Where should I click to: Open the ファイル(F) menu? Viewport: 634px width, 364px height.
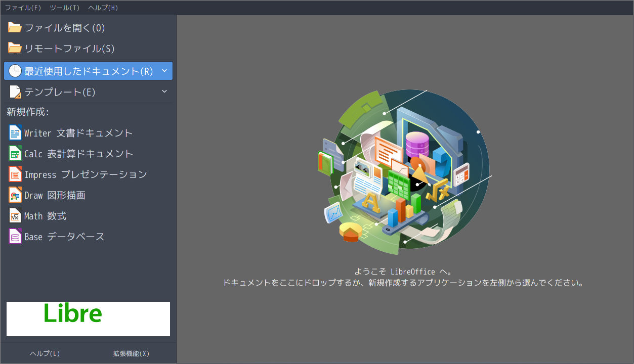click(23, 8)
